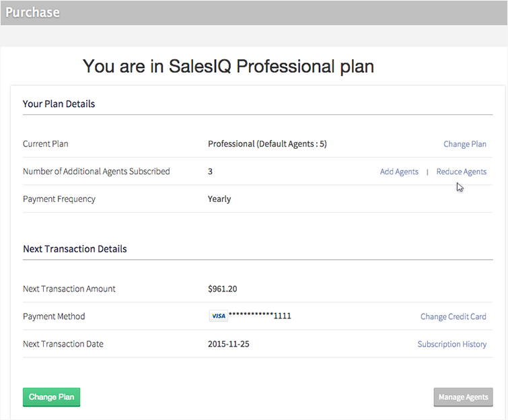This screenshot has width=508, height=420.
Task: Open the Change Credit Card link
Action: pos(453,316)
